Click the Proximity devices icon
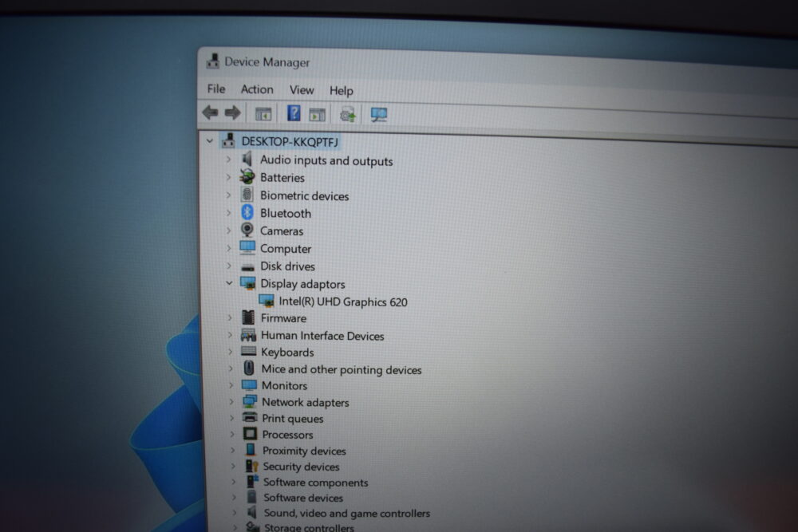The width and height of the screenshot is (798, 532). [x=251, y=450]
